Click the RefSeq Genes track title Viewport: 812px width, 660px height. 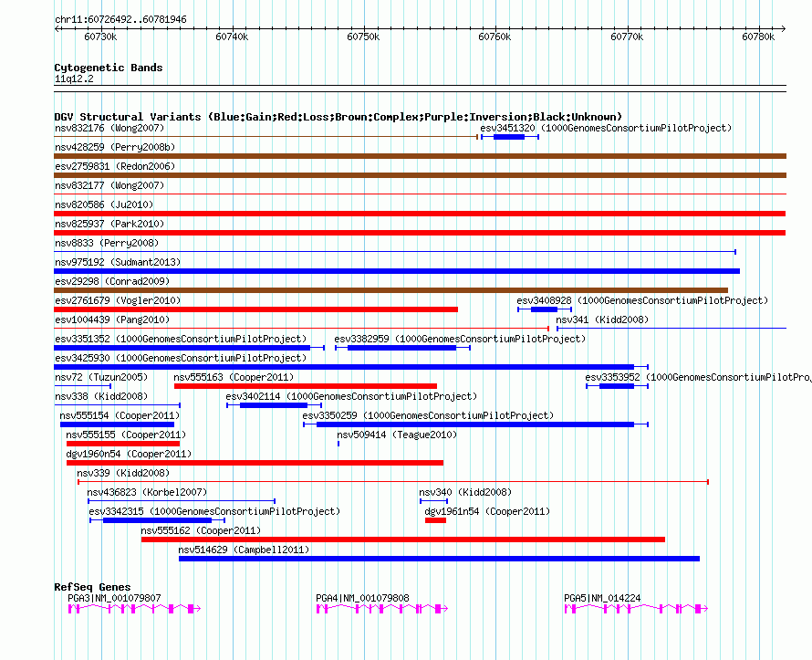(93, 587)
